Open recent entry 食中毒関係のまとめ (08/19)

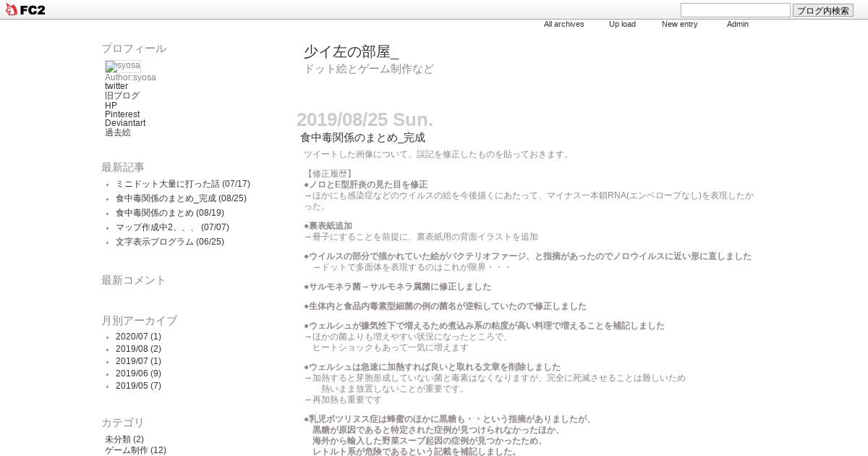coord(170,213)
